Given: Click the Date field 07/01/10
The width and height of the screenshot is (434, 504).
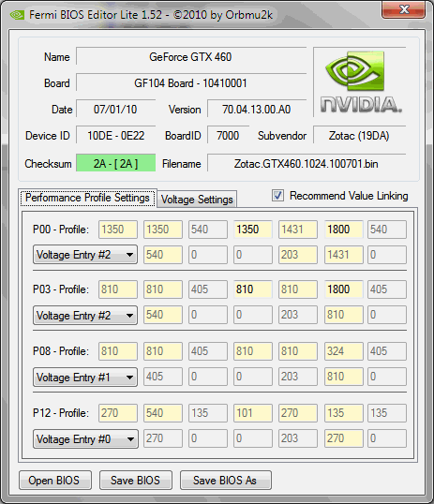Looking at the screenshot, I should (x=116, y=110).
